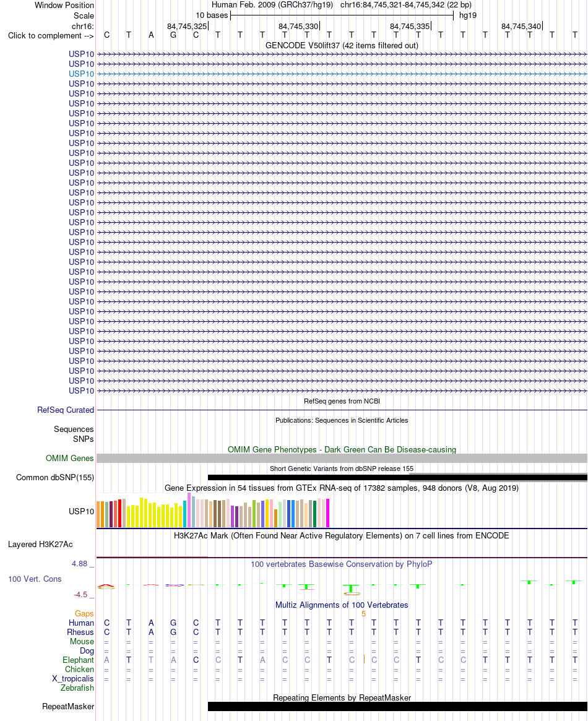Image resolution: width=588 pixels, height=721 pixels.
Task: Open the Common dbSNP(155) track label
Action: pyautogui.click(x=55, y=477)
